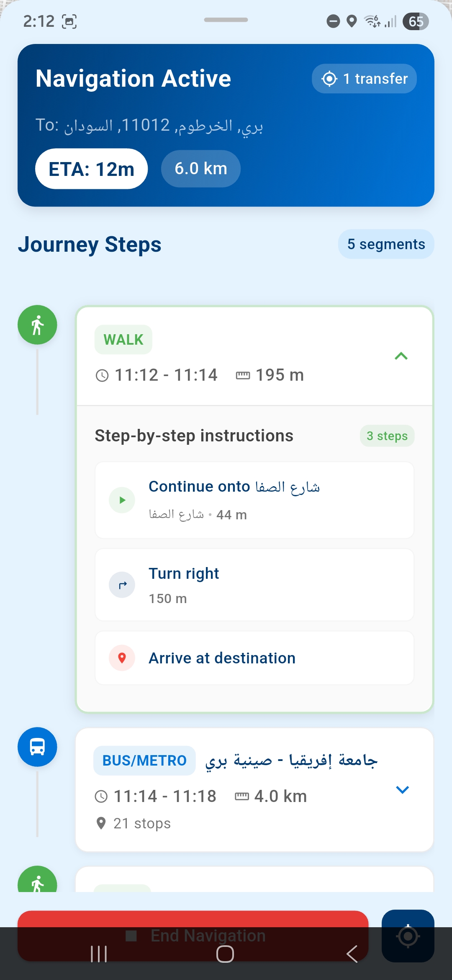Tap the turn right arrow icon
The height and width of the screenshot is (980, 452).
[122, 585]
